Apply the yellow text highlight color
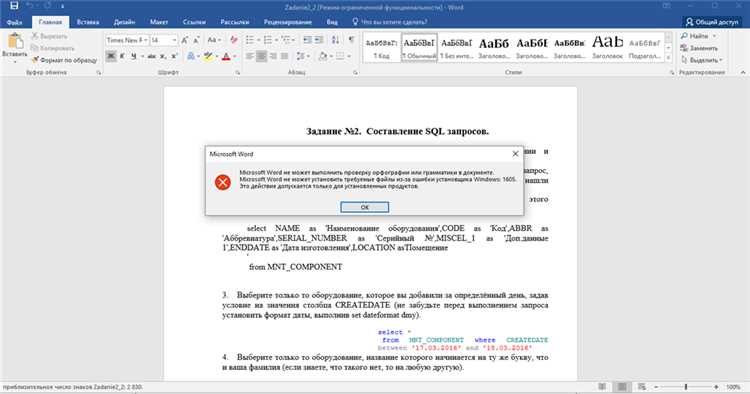750x394 pixels. [x=208, y=56]
